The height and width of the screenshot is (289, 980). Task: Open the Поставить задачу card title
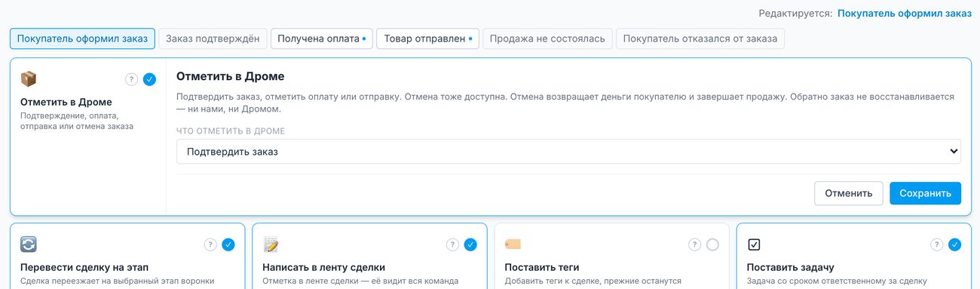(791, 267)
